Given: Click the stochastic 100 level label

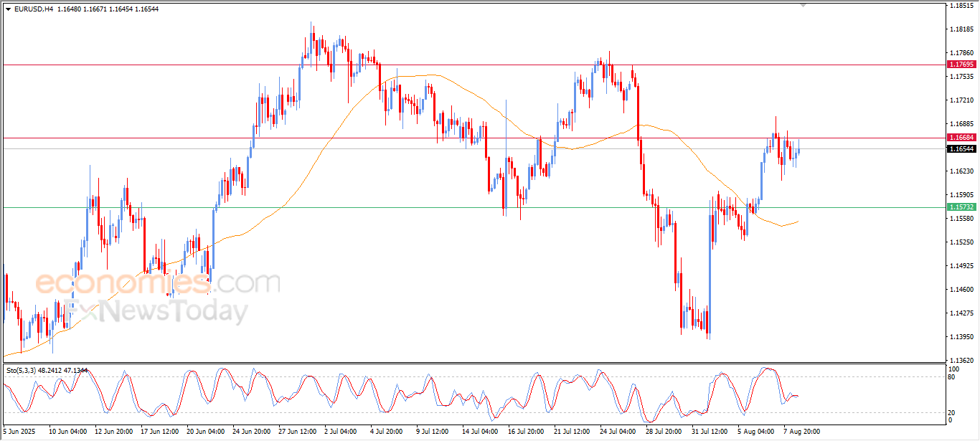Looking at the screenshot, I should tap(953, 368).
